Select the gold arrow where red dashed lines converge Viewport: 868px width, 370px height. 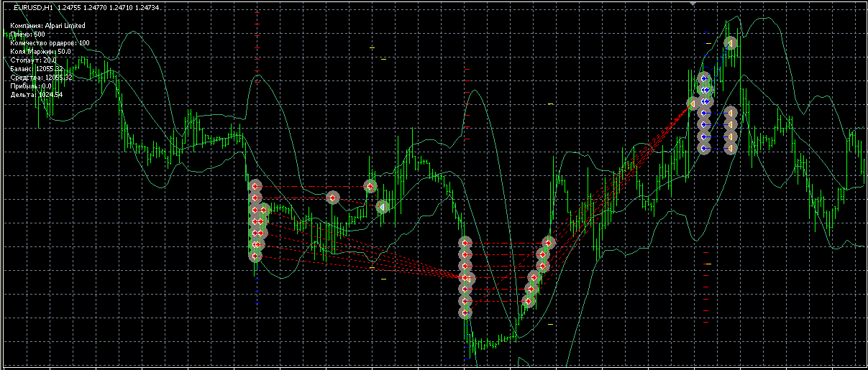tap(693, 104)
